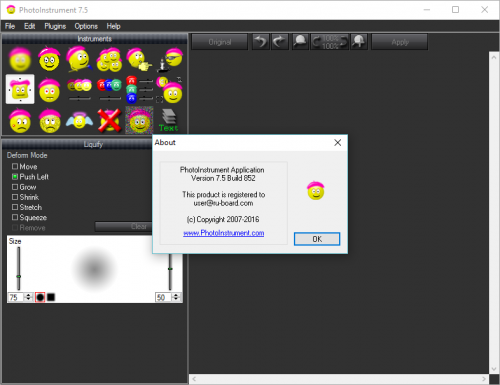
Task: Click the Clear button in Liquify panel
Action: point(124,226)
